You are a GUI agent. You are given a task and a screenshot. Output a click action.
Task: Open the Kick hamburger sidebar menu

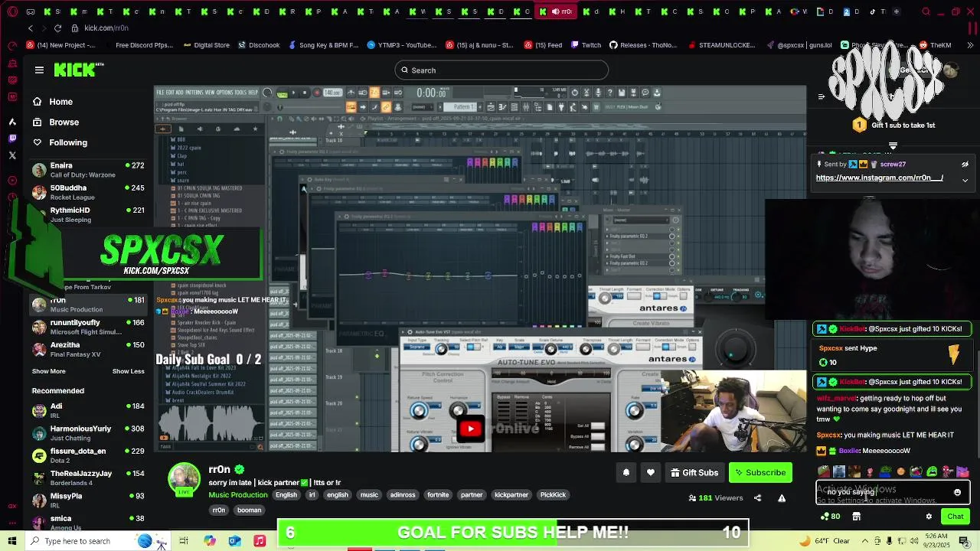[39, 70]
